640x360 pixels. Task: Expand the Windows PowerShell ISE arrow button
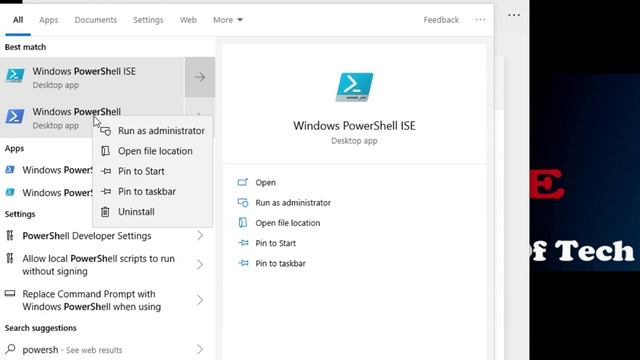[x=200, y=77]
